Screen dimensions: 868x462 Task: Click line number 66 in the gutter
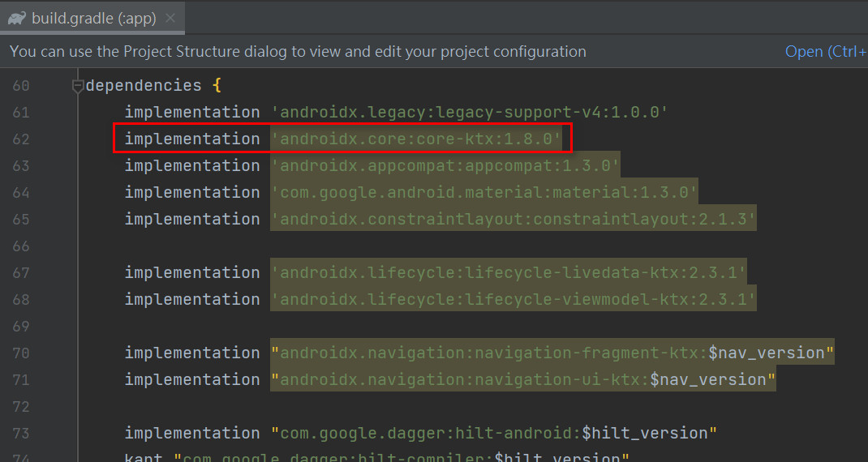[x=21, y=246]
